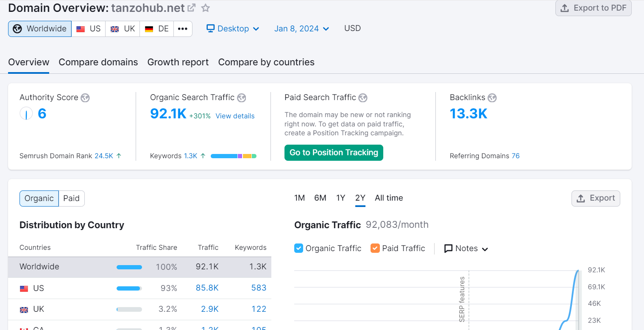The width and height of the screenshot is (644, 330).
Task: Click US traffic share bar
Action: [129, 288]
